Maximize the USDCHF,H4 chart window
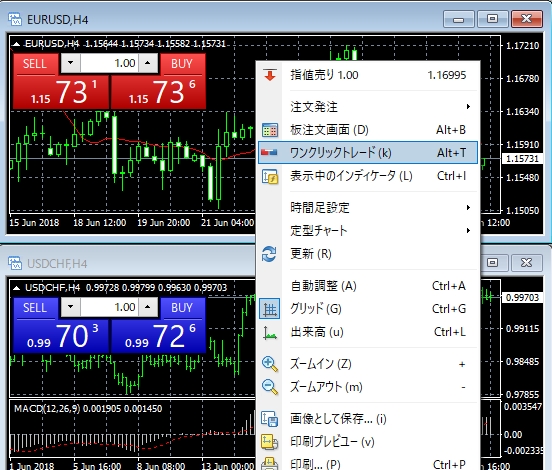The width and height of the screenshot is (552, 470). [x=492, y=263]
